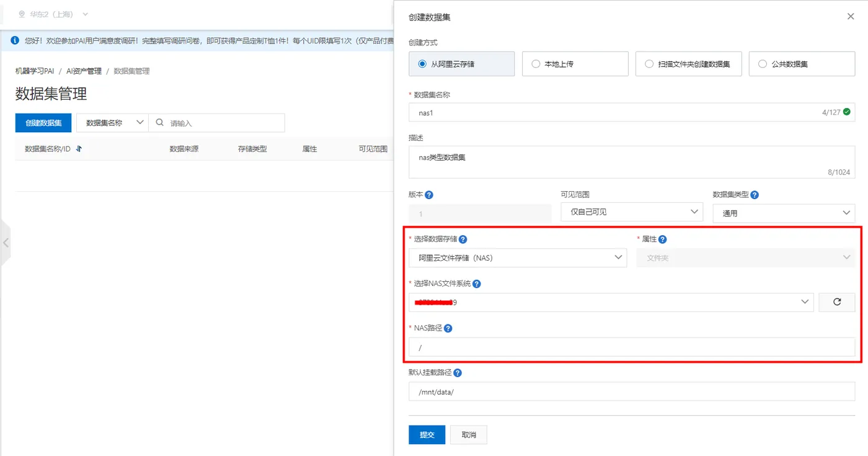Viewport: 868px width, 456px height.
Task: Open the 可见范围 dropdown 仅自己可见
Action: coord(631,212)
